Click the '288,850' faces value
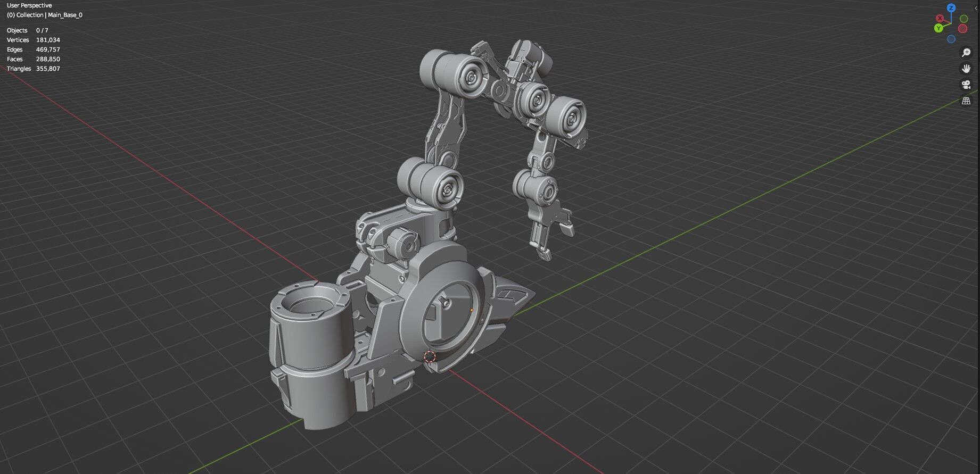Viewport: 980px width, 474px height. coord(48,59)
